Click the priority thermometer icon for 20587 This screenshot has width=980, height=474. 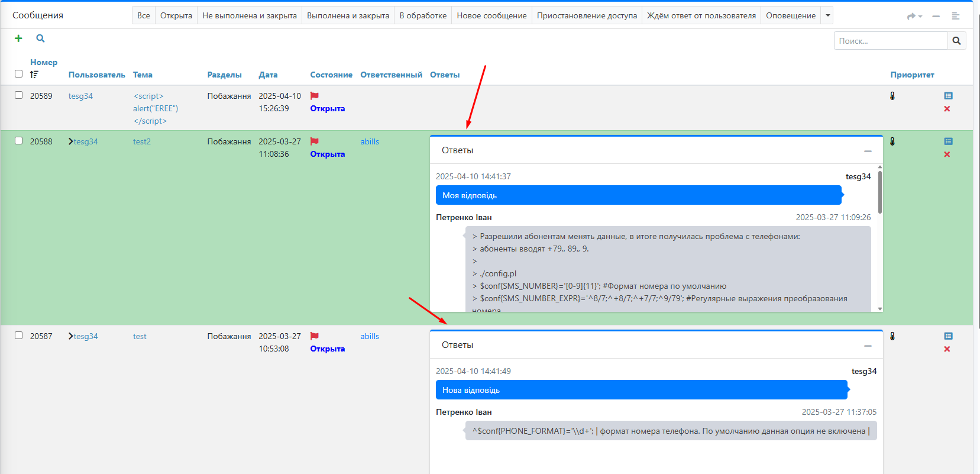coord(892,336)
